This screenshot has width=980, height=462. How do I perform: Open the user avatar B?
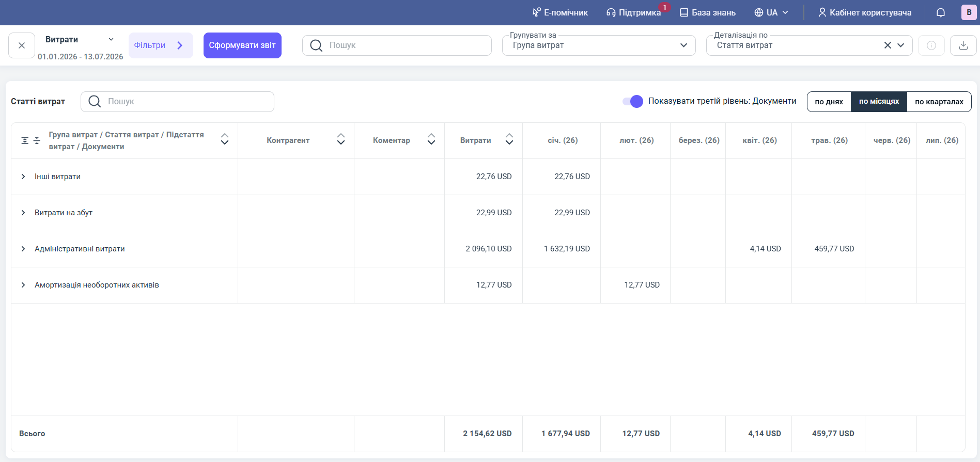969,12
